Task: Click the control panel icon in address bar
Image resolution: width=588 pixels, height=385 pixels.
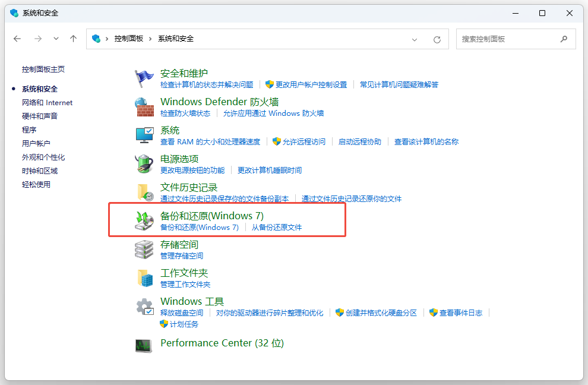Action: [x=96, y=39]
